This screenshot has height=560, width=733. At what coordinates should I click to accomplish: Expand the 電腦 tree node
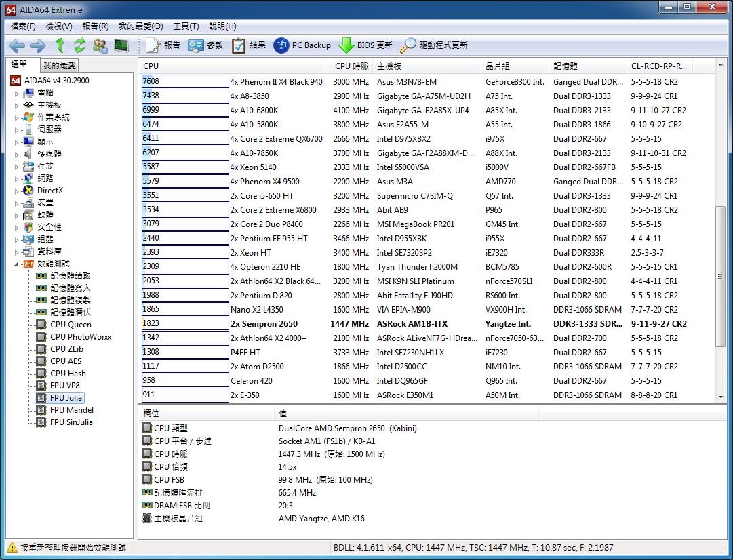tap(16, 94)
